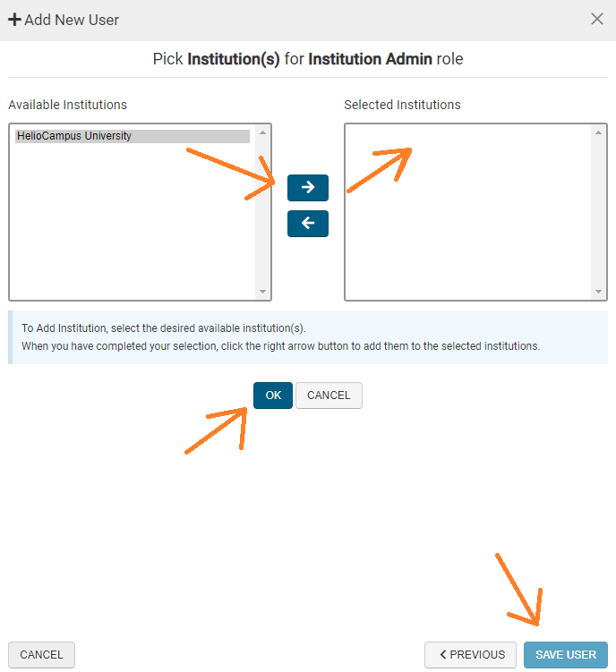Close the Add New User dialog

[x=597, y=19]
